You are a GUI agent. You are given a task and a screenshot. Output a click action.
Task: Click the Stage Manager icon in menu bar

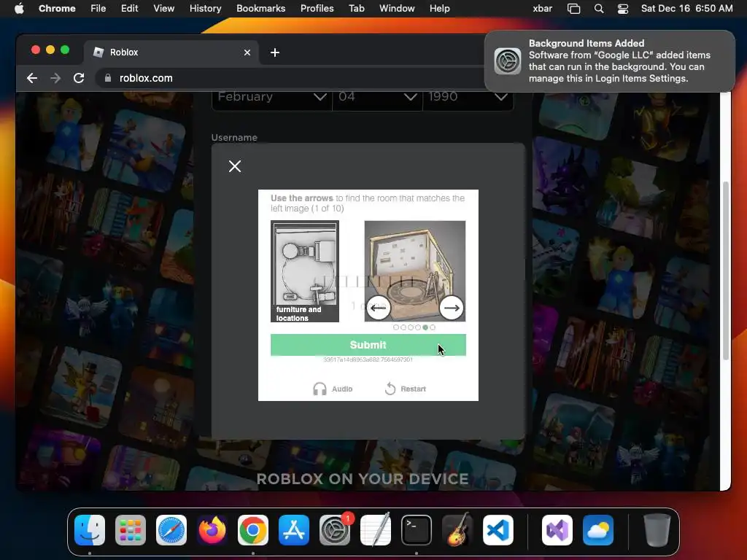(573, 9)
